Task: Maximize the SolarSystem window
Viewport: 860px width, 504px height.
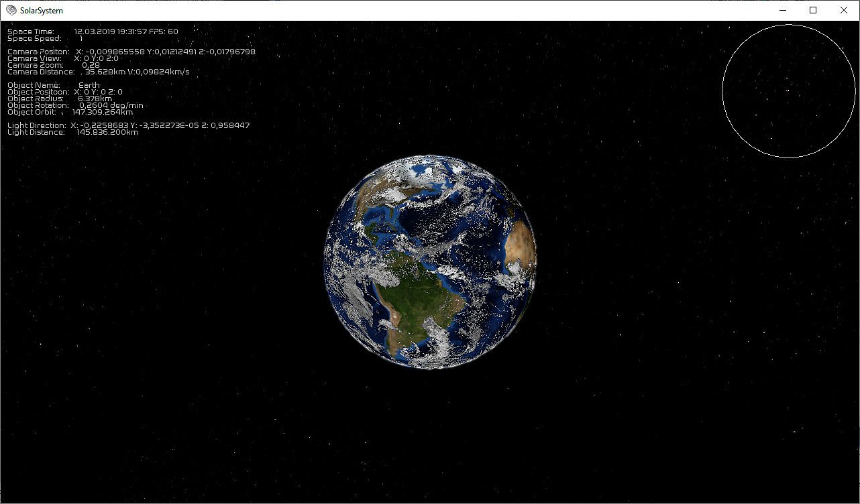Action: coord(813,10)
